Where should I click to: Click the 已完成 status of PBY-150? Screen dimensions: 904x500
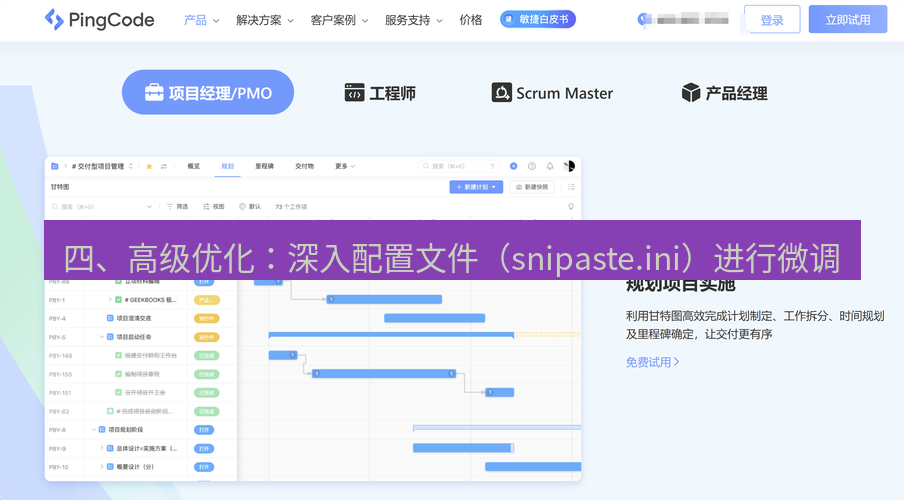[x=206, y=374]
